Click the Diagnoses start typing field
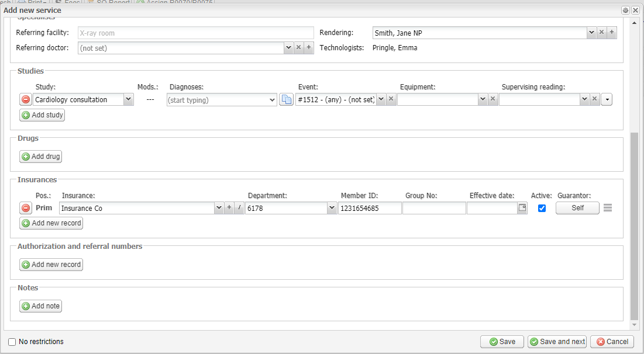Image resolution: width=644 pixels, height=354 pixels. pyautogui.click(x=217, y=100)
